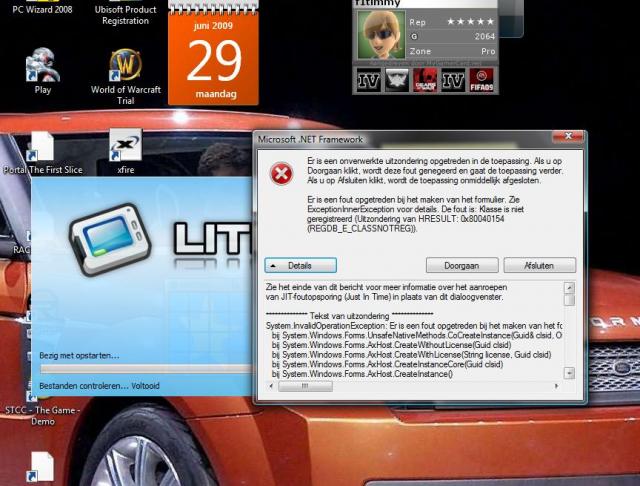Image resolution: width=640 pixels, height=486 pixels.
Task: Click the REGDB_E_CLASSNOTREG error text
Action: [362, 229]
